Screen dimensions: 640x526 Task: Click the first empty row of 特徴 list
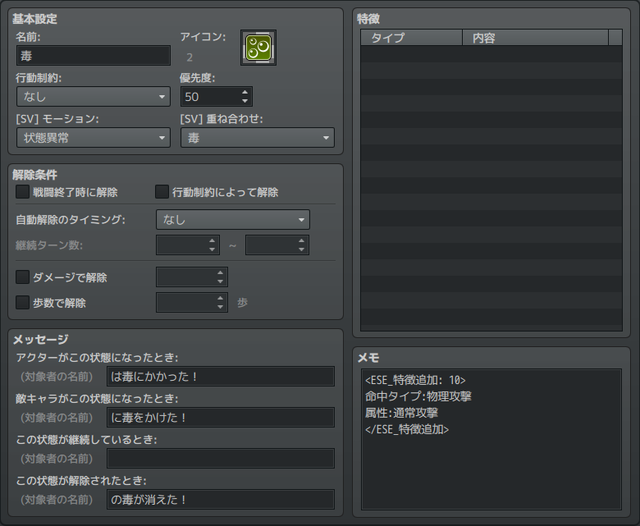[491, 54]
